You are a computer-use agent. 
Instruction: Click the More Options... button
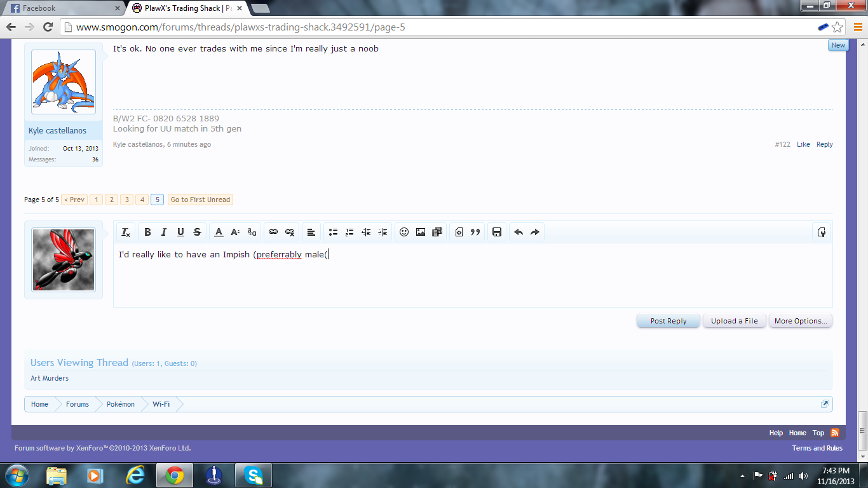click(x=801, y=321)
